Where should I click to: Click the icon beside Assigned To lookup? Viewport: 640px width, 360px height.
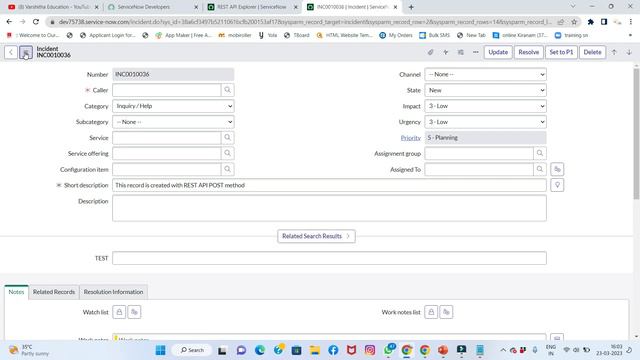[x=557, y=169]
